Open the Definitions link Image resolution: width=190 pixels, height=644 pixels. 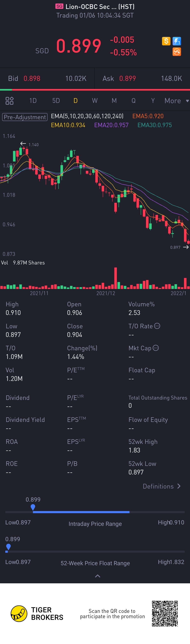161,486
